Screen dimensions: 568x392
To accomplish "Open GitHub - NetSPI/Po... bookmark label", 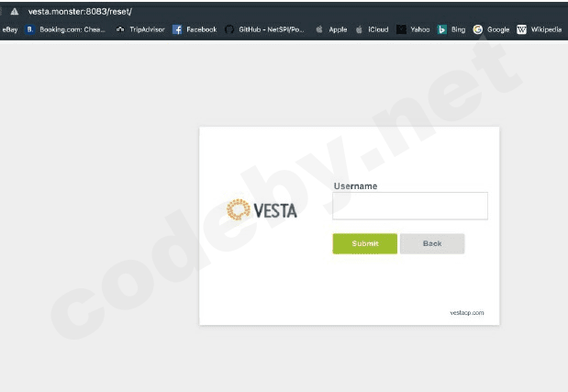I will click(x=272, y=29).
